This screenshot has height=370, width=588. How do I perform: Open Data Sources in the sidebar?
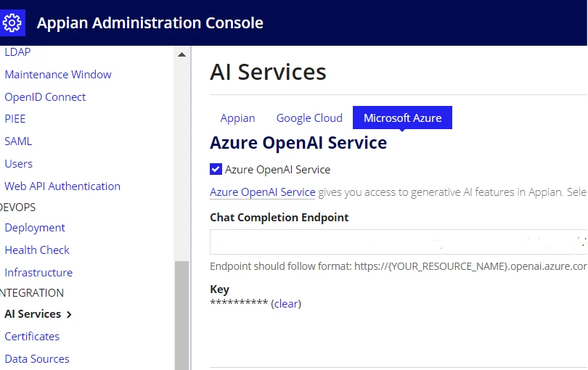click(37, 358)
